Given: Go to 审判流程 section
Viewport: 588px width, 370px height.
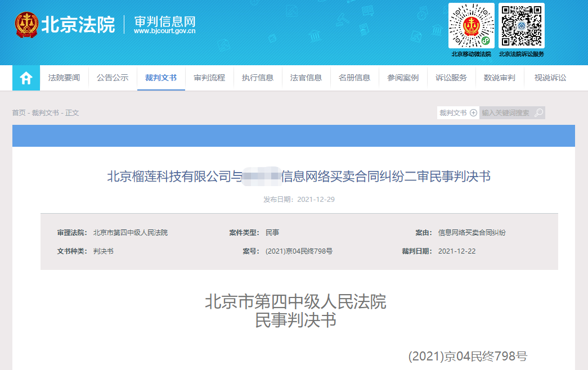Looking at the screenshot, I should (209, 78).
